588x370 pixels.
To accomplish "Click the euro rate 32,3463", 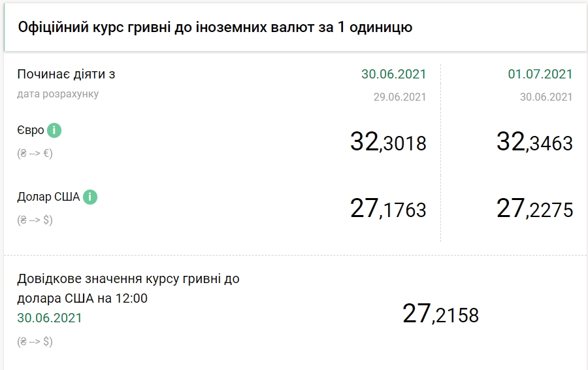I will (534, 142).
